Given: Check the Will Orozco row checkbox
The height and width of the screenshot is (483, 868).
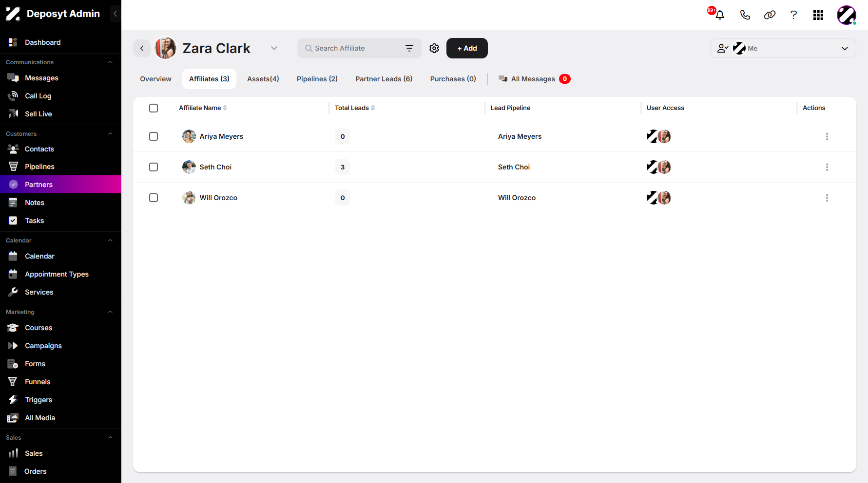Looking at the screenshot, I should [x=154, y=198].
